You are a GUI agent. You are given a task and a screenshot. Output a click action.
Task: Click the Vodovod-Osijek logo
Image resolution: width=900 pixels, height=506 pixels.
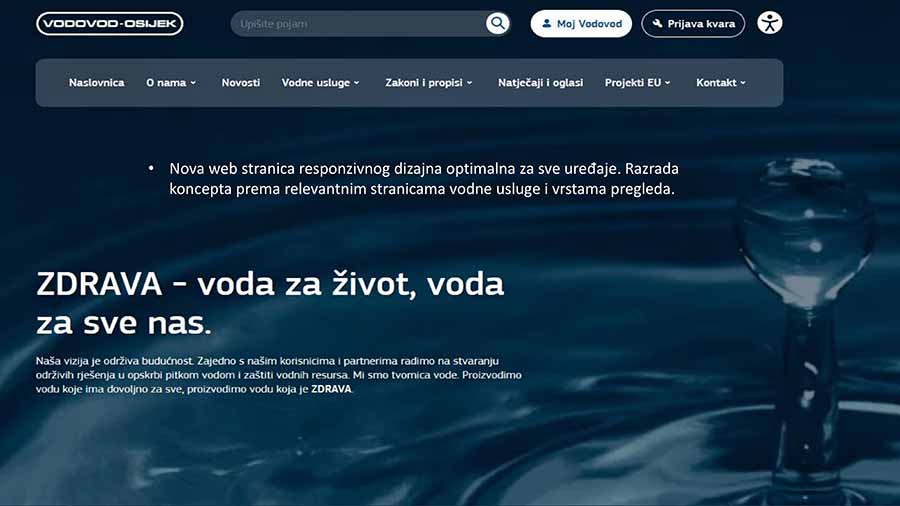(110, 24)
